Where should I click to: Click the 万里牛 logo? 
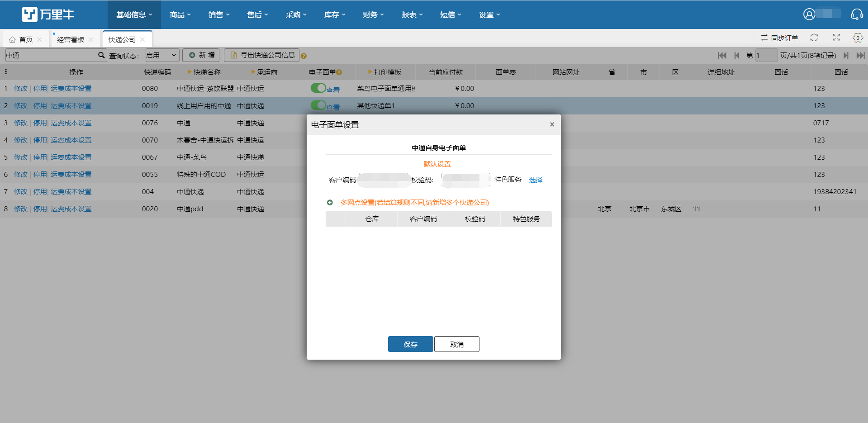point(48,14)
